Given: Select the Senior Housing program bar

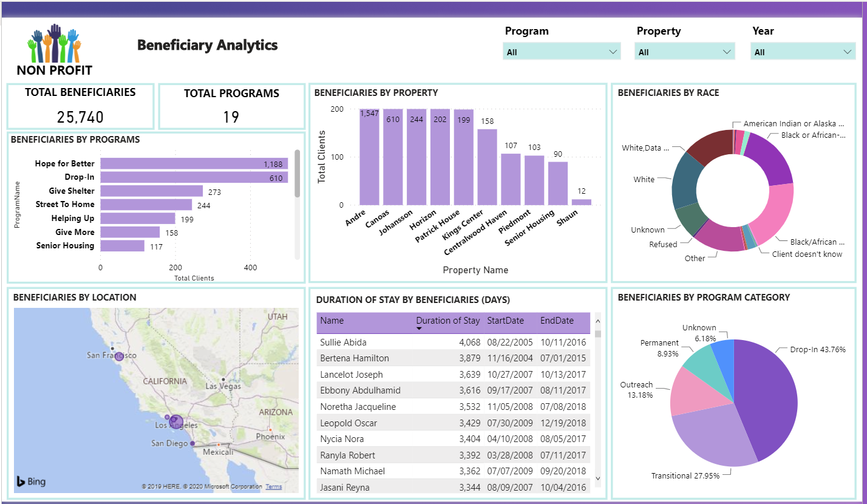Looking at the screenshot, I should (x=123, y=246).
